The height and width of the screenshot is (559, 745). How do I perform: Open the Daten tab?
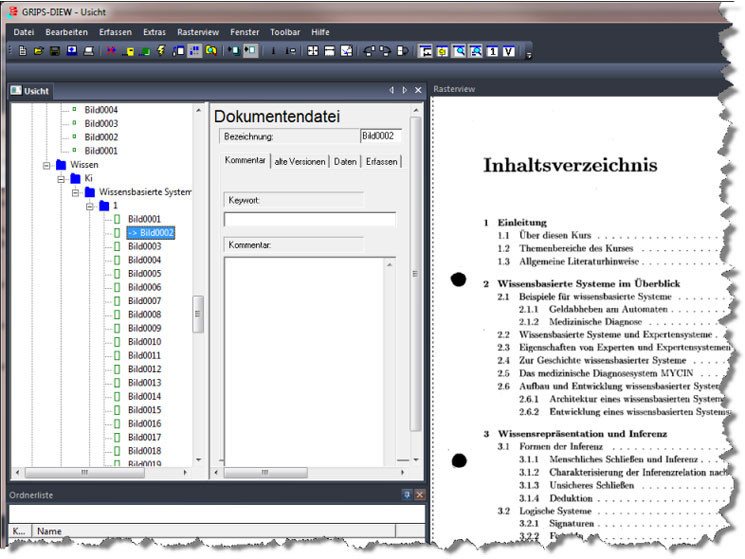pyautogui.click(x=345, y=161)
